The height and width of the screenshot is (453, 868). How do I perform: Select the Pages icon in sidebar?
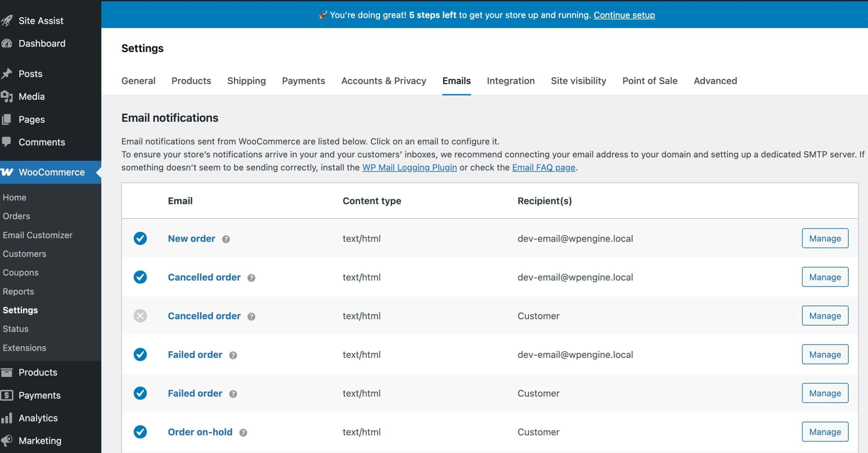[7, 119]
